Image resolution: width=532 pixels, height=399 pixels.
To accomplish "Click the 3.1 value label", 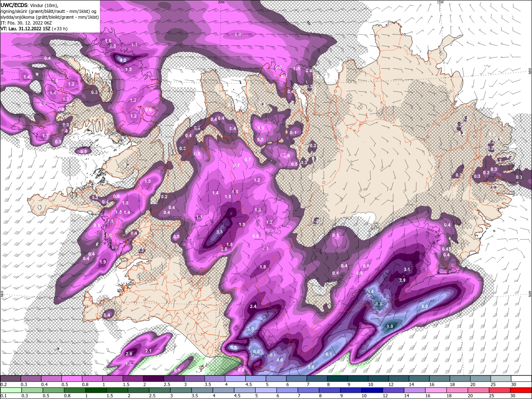I will (407, 269).
